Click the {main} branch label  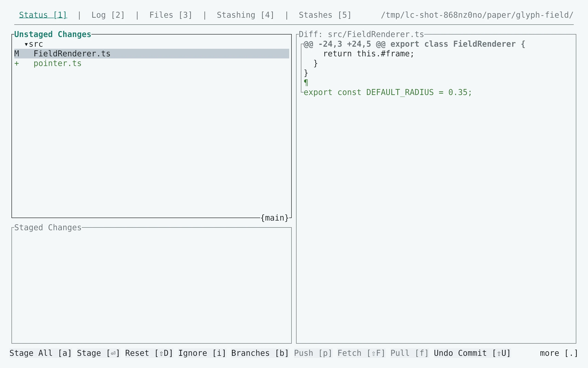tap(274, 218)
